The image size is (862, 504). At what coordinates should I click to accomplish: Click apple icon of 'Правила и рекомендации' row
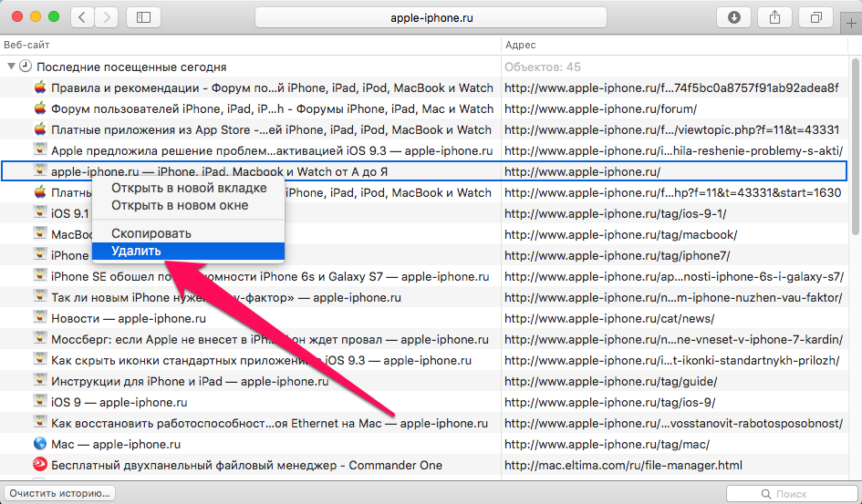[x=39, y=87]
